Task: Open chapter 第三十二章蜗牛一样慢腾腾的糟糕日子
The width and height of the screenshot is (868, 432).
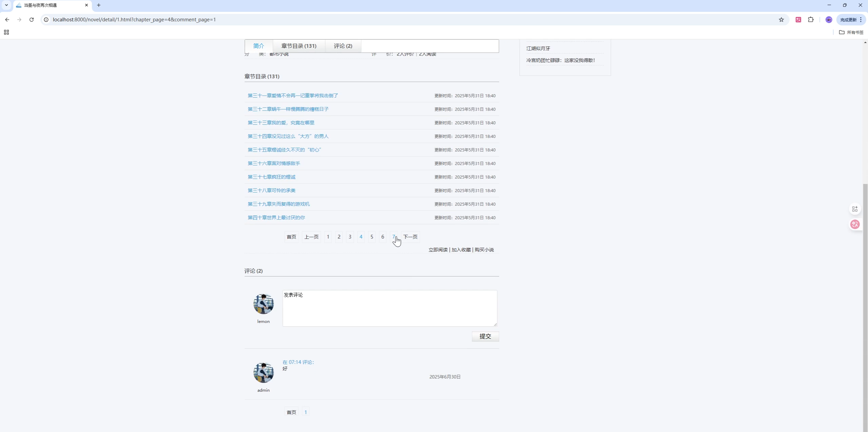Action: tap(288, 109)
